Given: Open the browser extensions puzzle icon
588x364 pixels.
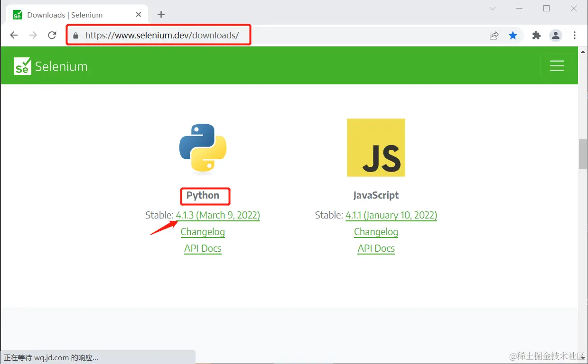Looking at the screenshot, I should (536, 35).
